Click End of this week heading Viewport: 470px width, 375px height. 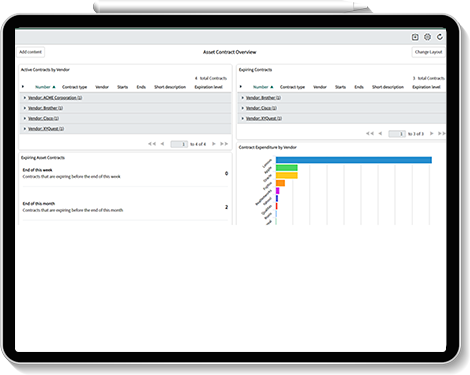pyautogui.click(x=37, y=170)
